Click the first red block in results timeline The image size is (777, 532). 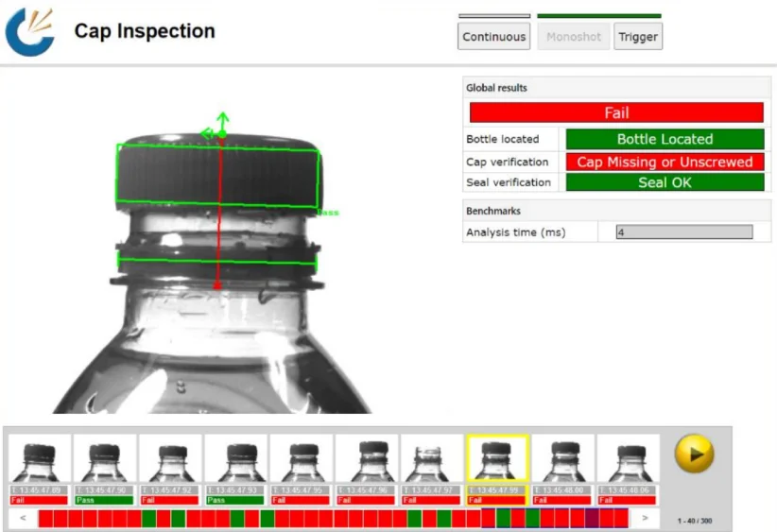pos(46,518)
